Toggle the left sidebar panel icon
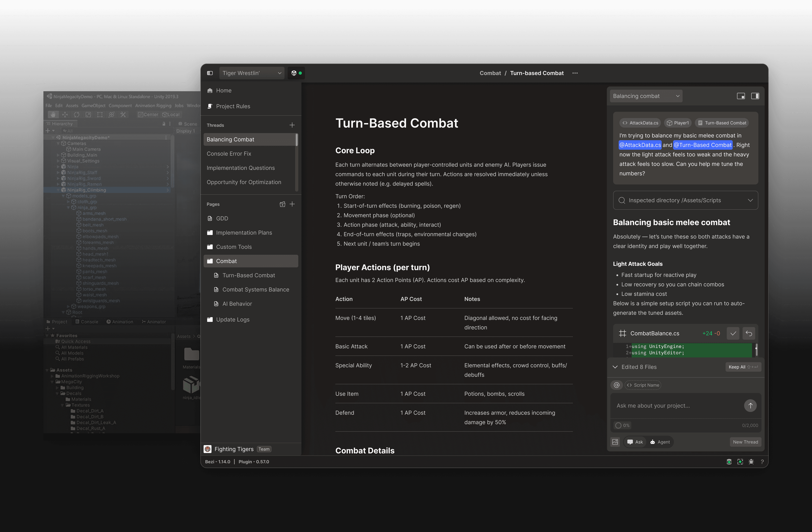Screen dimensions: 812x532 coord(210,73)
